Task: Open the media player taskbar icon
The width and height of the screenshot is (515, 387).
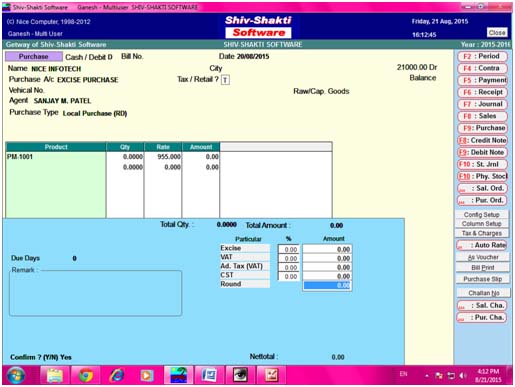Action: [146, 375]
